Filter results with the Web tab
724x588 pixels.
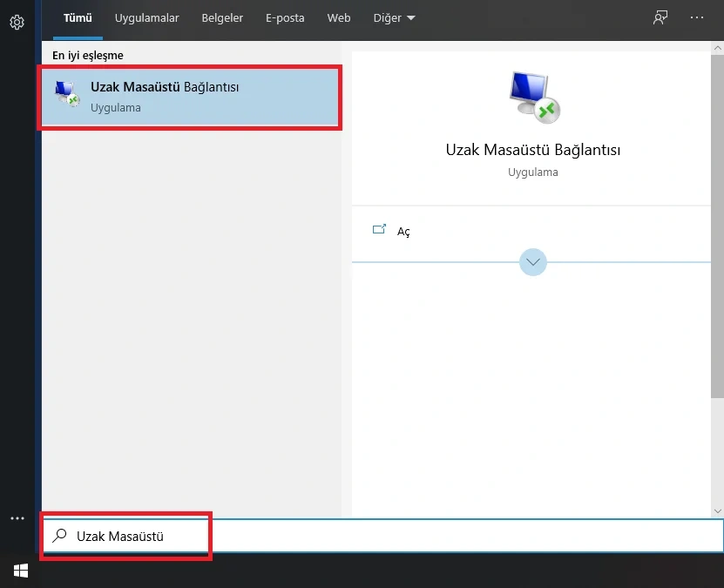[339, 17]
